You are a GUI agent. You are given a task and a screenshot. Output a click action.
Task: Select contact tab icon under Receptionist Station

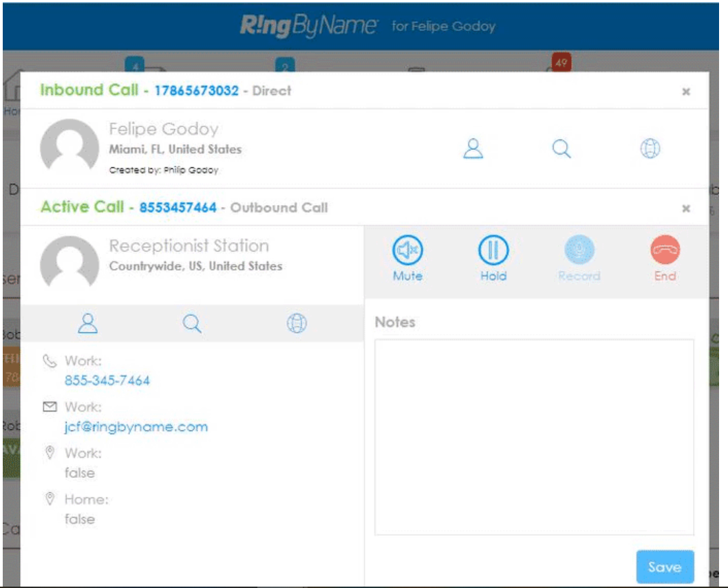(88, 323)
